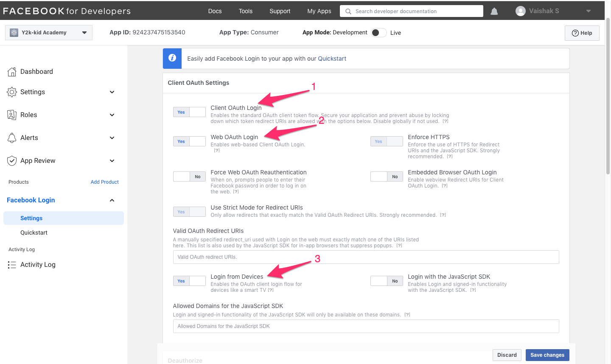Click the Vaishak S username
The image size is (611, 364).
point(544,11)
